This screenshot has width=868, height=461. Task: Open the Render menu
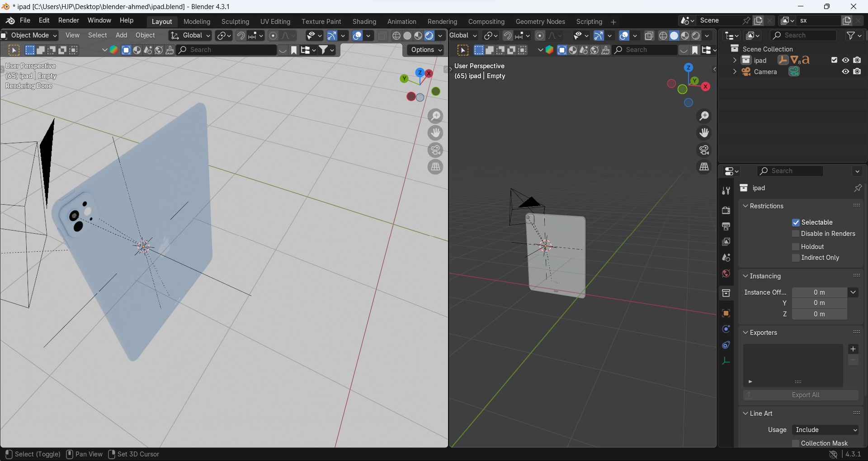(x=69, y=21)
